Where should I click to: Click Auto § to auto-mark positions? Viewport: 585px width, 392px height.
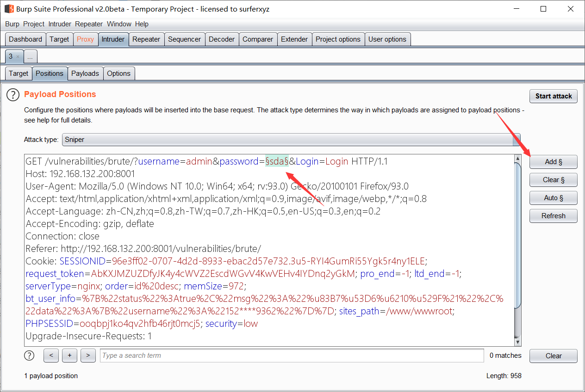(x=553, y=198)
